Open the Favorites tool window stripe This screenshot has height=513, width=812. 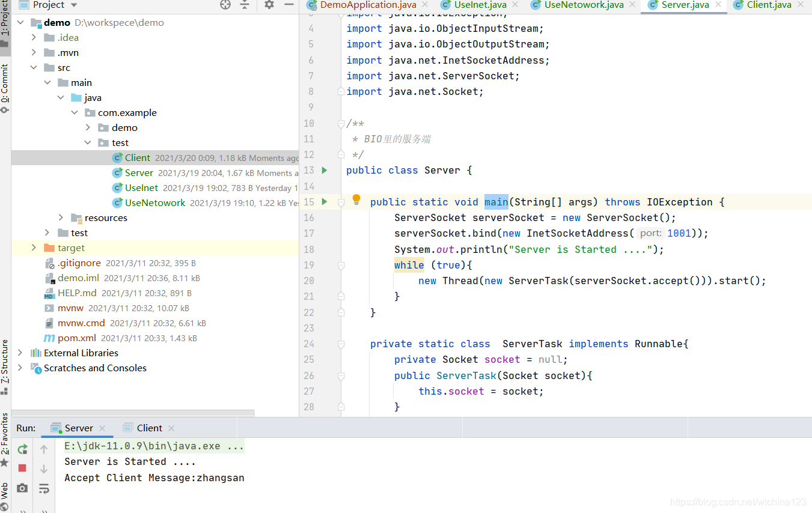5,439
